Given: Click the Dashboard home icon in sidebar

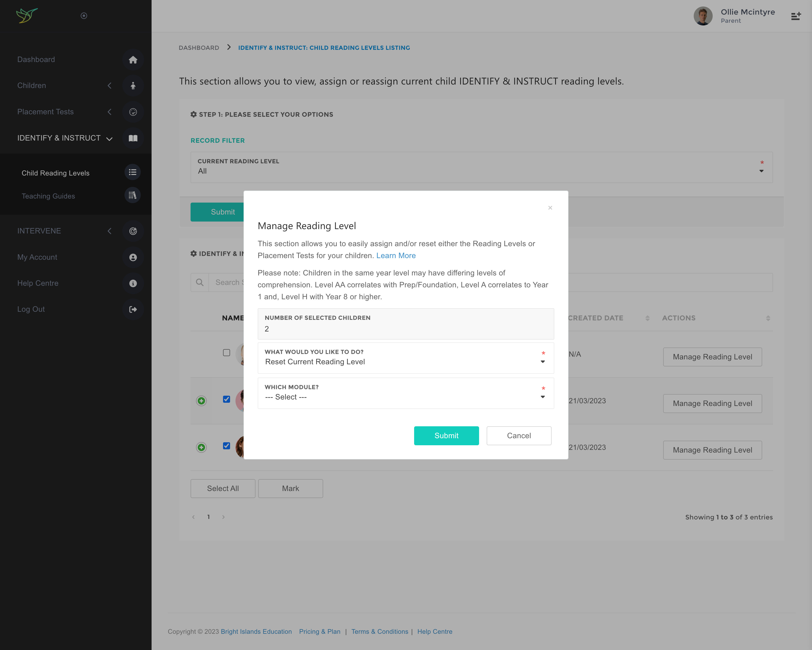Looking at the screenshot, I should (x=133, y=60).
